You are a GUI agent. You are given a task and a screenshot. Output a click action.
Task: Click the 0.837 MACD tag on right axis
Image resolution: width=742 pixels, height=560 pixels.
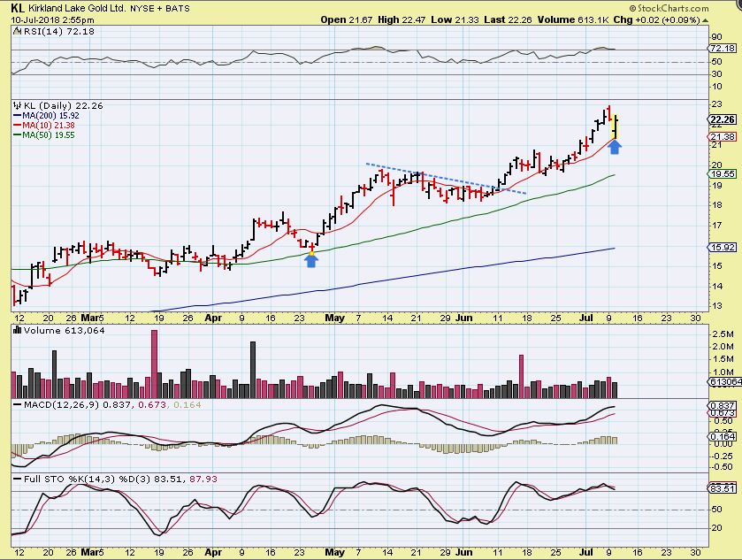(723, 406)
